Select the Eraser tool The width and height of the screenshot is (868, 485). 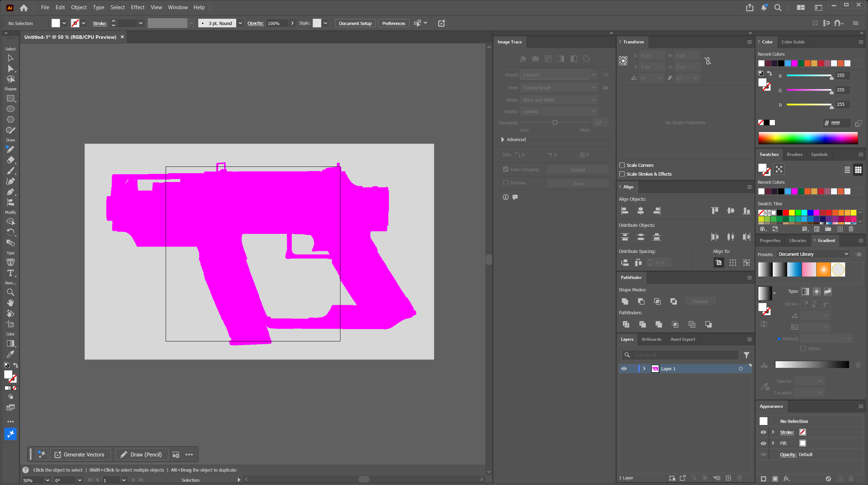pos(10,160)
